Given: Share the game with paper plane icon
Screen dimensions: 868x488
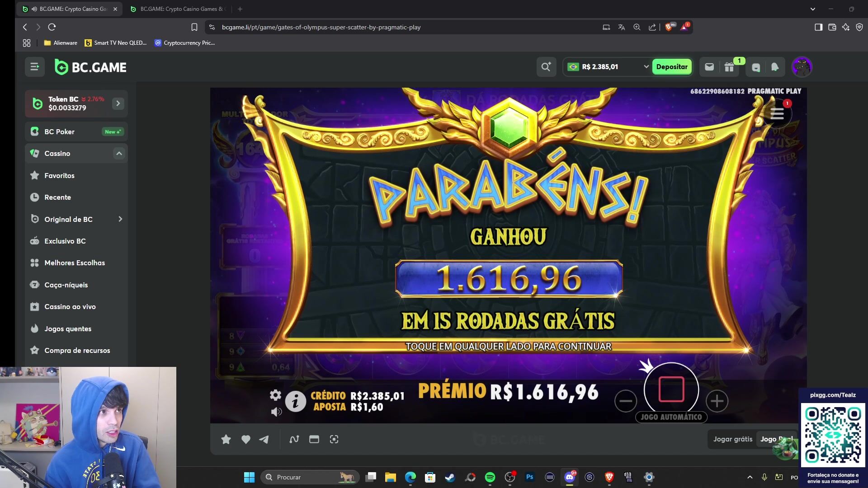Looking at the screenshot, I should tap(264, 439).
